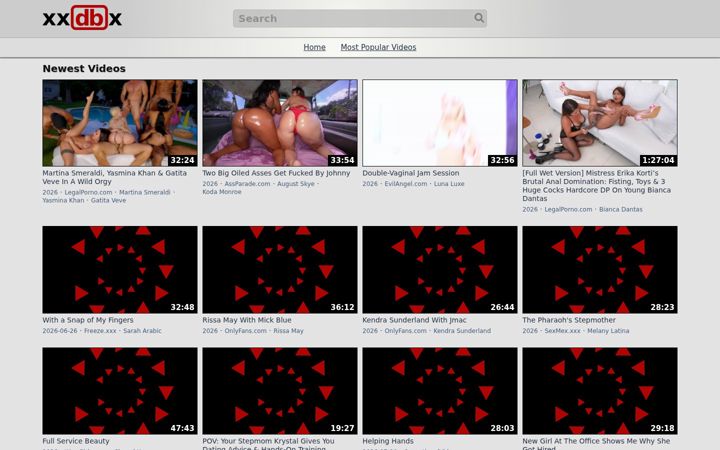Screen dimensions: 720x450
Task: Click the site logo in the header
Action: coord(82,18)
